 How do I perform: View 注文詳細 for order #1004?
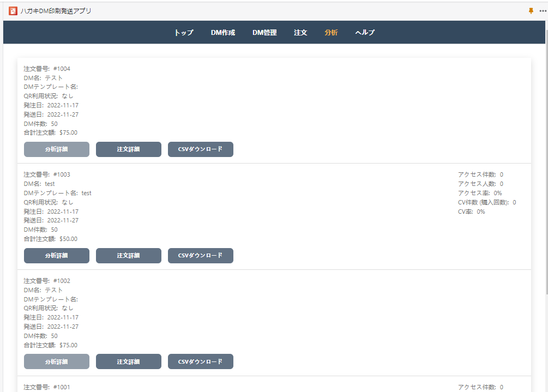(129, 149)
